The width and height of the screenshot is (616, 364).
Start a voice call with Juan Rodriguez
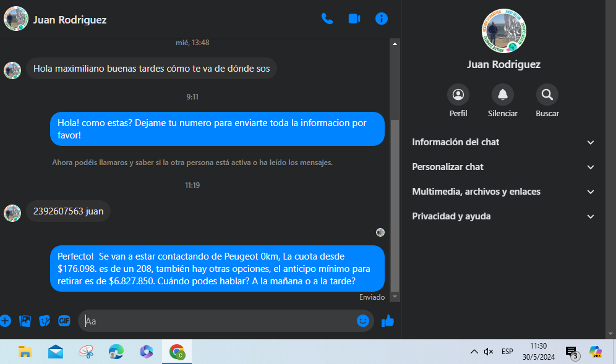[x=327, y=19]
